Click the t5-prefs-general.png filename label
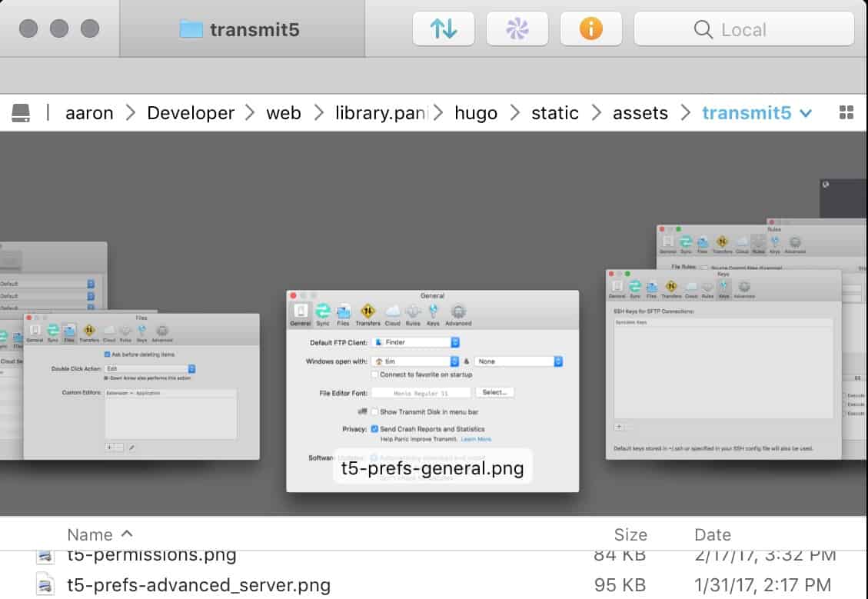Image resolution: width=868 pixels, height=599 pixels. pos(432,468)
